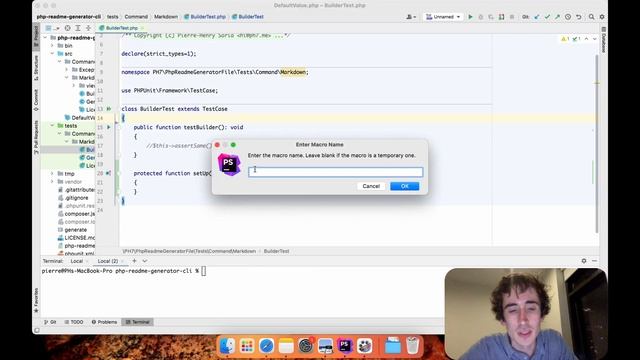The width and height of the screenshot is (640, 360).
Task: Switch to the Local (2) terminal tab
Action: click(108, 261)
